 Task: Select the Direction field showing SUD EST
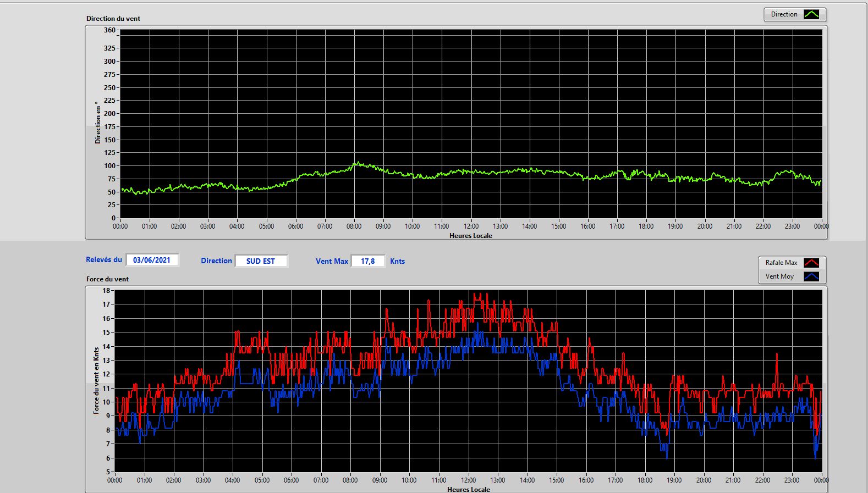(261, 261)
